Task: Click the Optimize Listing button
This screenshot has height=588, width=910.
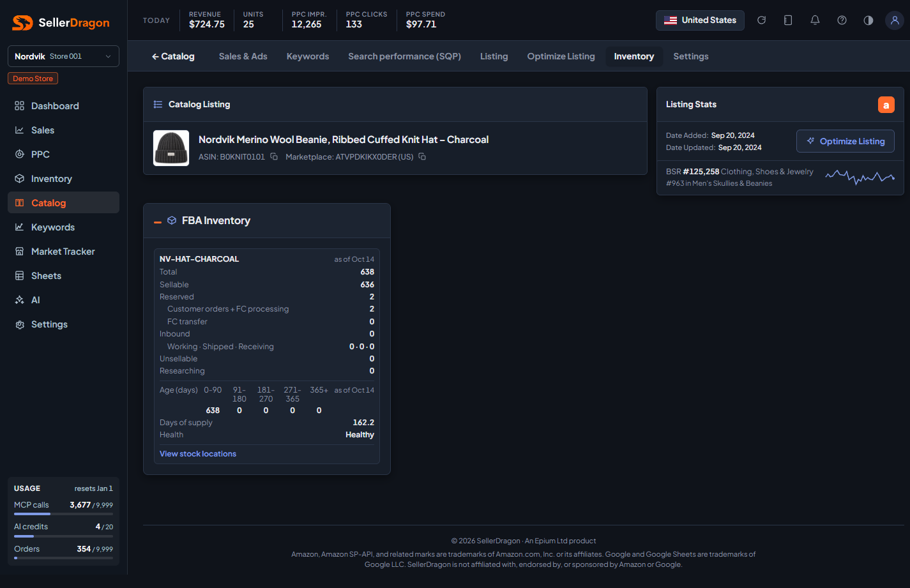Action: coord(846,141)
